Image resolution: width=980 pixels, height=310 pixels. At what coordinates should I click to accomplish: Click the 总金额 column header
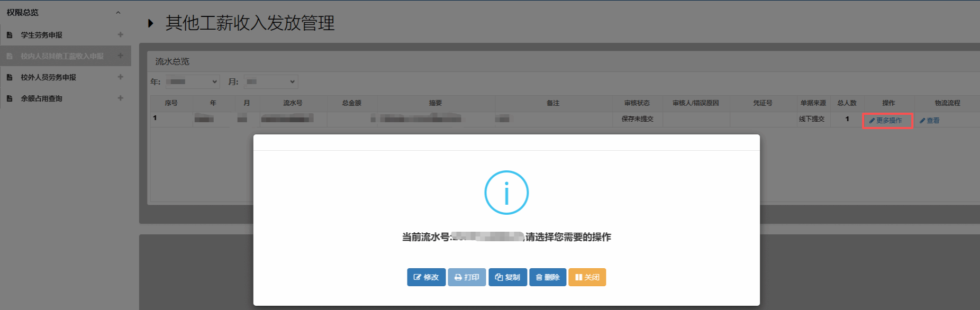[x=351, y=103]
